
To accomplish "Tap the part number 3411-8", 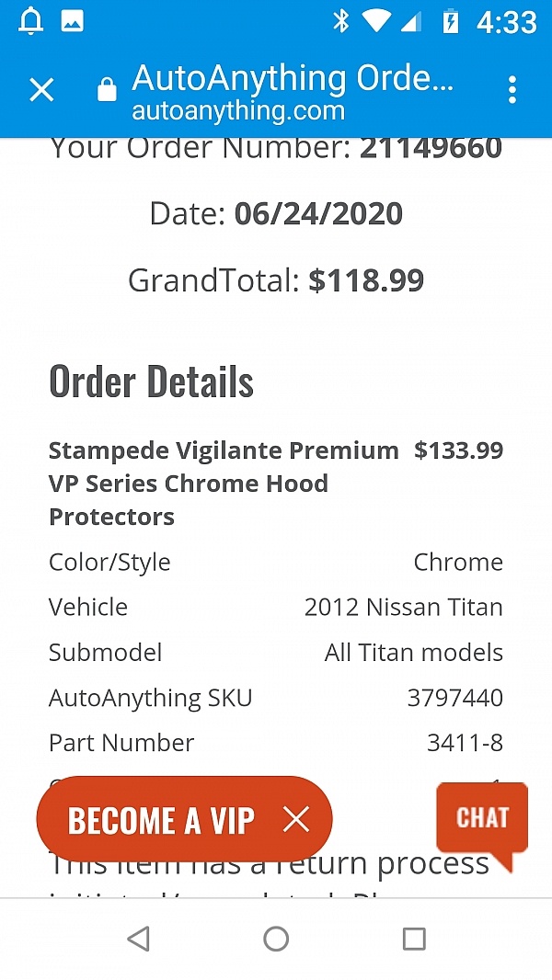I will tap(465, 743).
